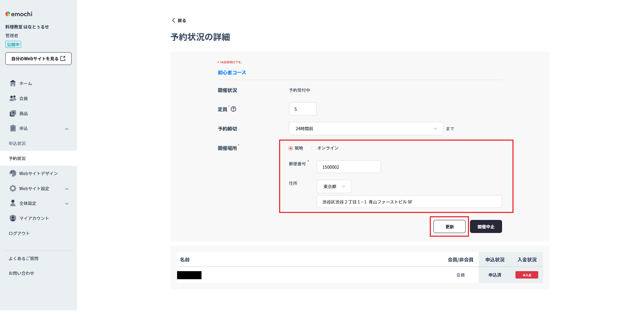Click the 開催中止 button
The width and height of the screenshot is (644, 311).
[x=486, y=227]
